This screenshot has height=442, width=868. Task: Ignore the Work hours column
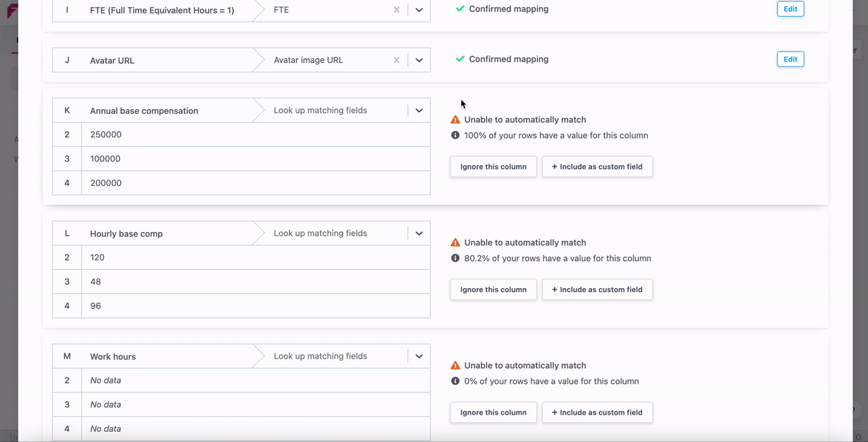(493, 412)
